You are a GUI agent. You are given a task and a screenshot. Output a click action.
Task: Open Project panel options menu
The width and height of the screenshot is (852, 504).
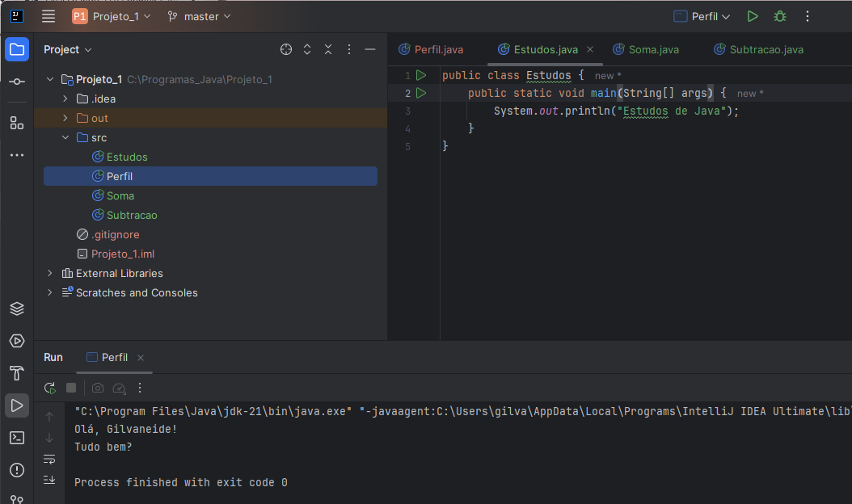click(x=349, y=49)
